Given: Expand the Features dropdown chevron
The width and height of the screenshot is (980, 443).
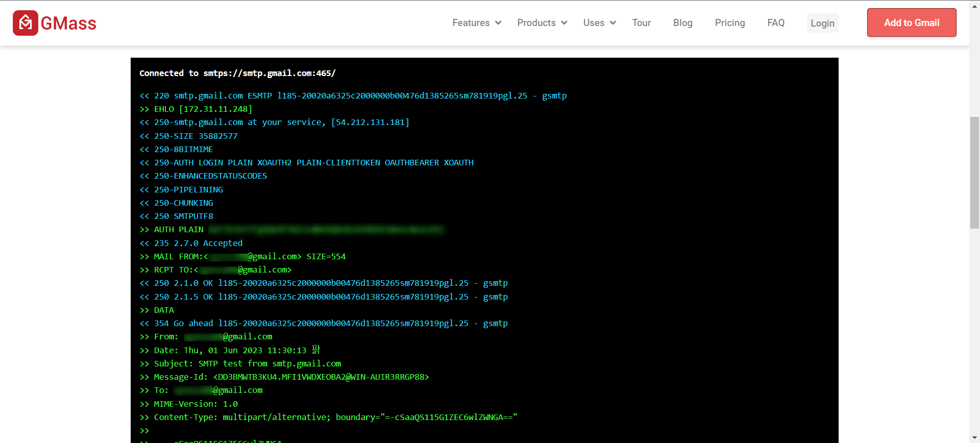Looking at the screenshot, I should pyautogui.click(x=498, y=23).
